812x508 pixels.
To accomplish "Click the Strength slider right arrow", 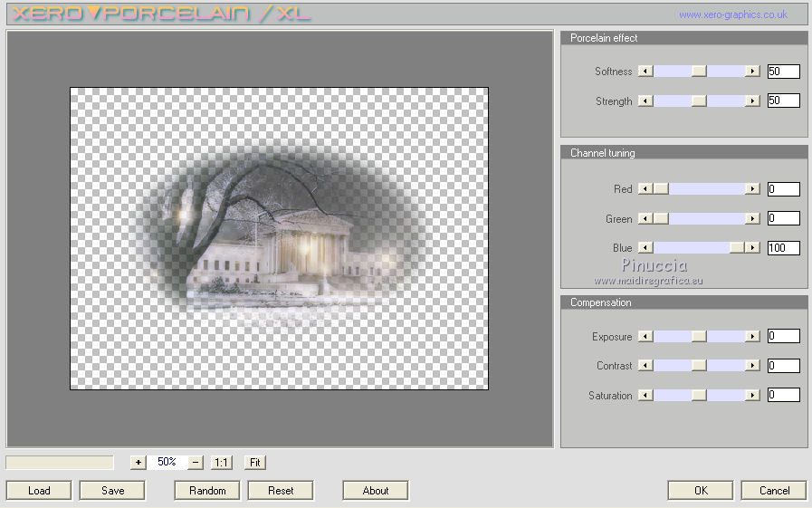I will point(752,101).
